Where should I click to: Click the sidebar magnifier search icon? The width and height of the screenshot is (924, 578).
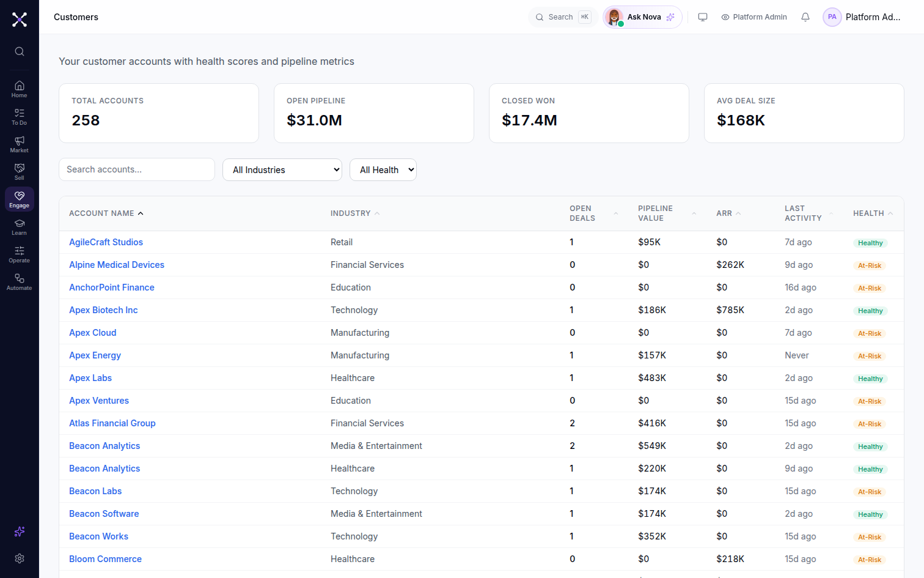(x=20, y=51)
